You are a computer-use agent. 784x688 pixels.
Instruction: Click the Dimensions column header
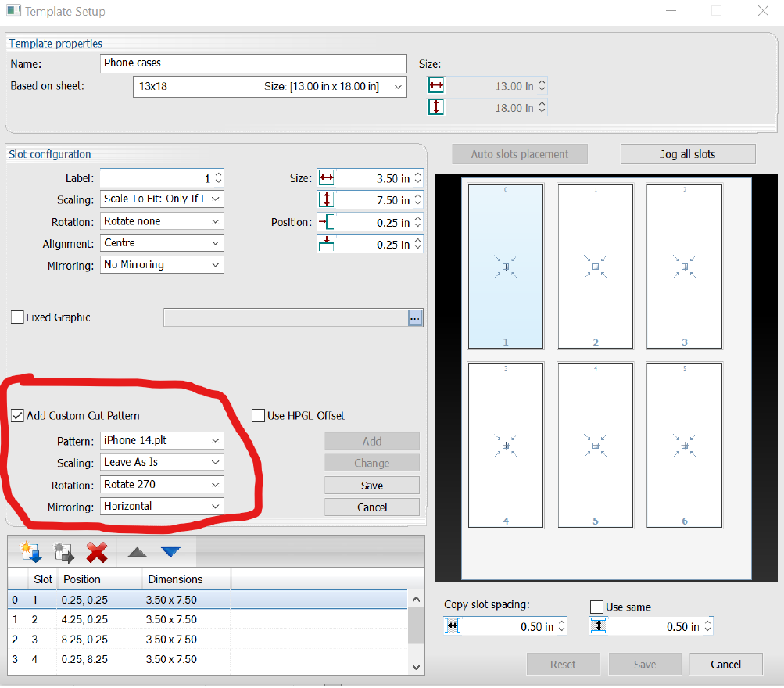186,579
